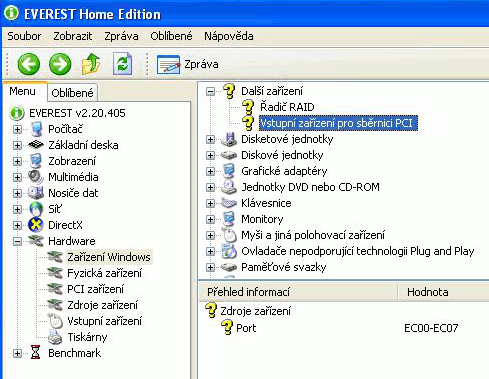This screenshot has width=489, height=379.
Task: Click the Klávesnice keyboard icon
Action: [x=229, y=203]
